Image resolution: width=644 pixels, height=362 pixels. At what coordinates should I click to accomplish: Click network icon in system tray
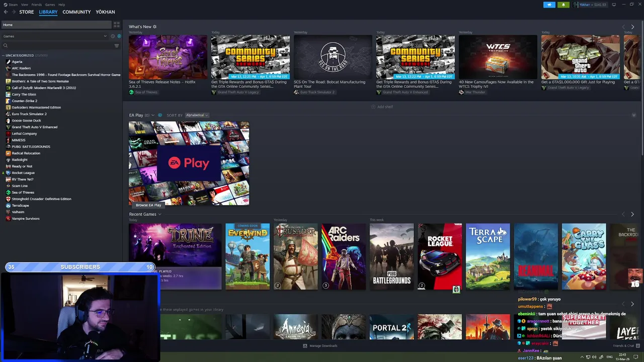click(588, 357)
